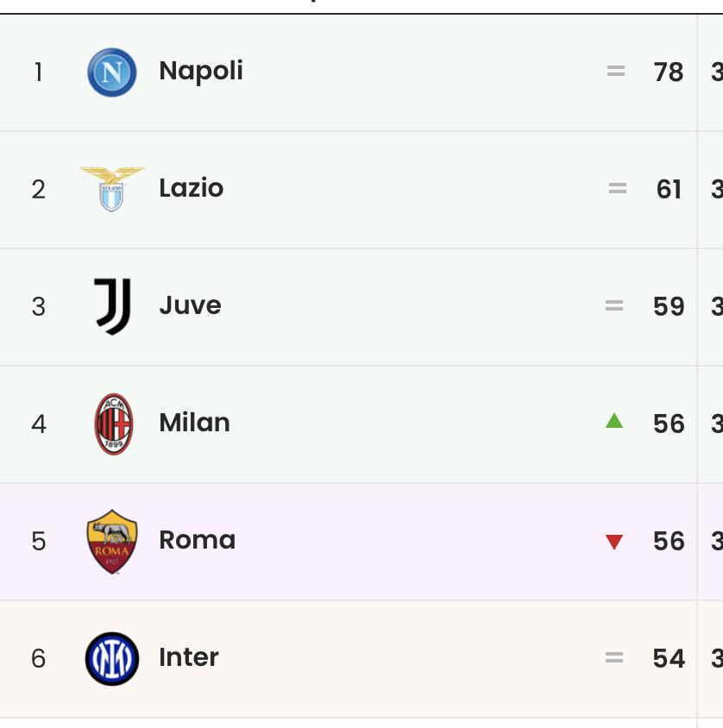Viewport: 723px width, 728px height.
Task: Click the Lazio eagle crest
Action: click(x=112, y=189)
